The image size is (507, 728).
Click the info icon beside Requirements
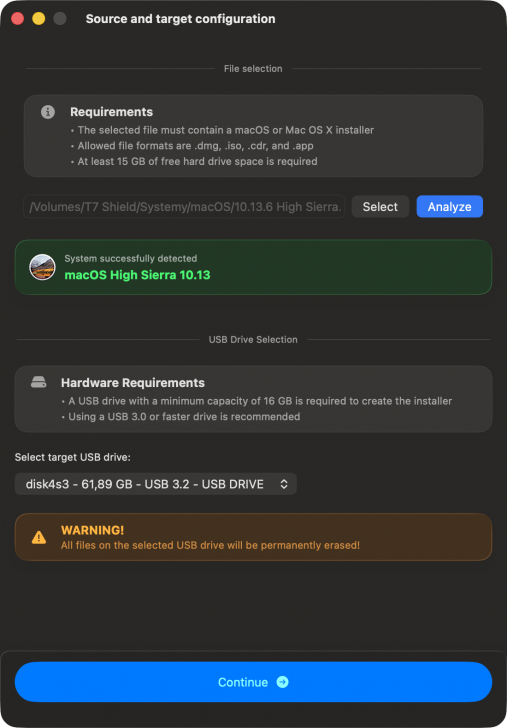pos(48,112)
